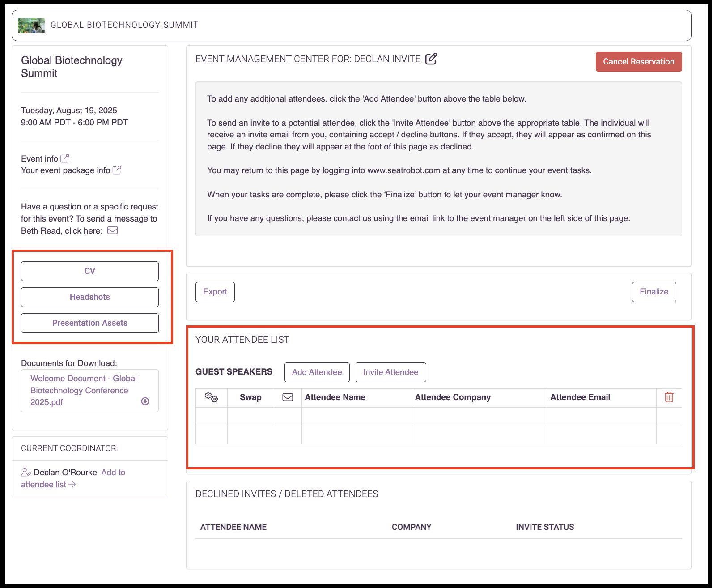Click the coordinator user icon beside Declan O'Rourke
This screenshot has height=588, width=713.
tap(26, 472)
